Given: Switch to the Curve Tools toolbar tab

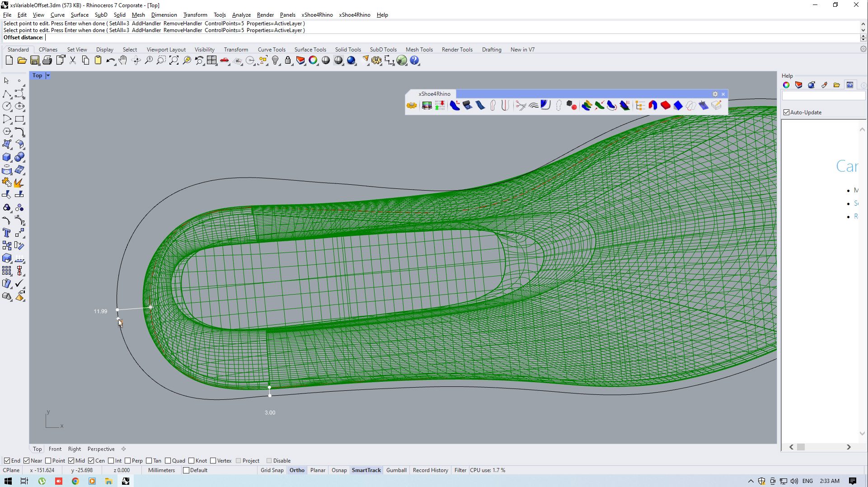Looking at the screenshot, I should (271, 50).
